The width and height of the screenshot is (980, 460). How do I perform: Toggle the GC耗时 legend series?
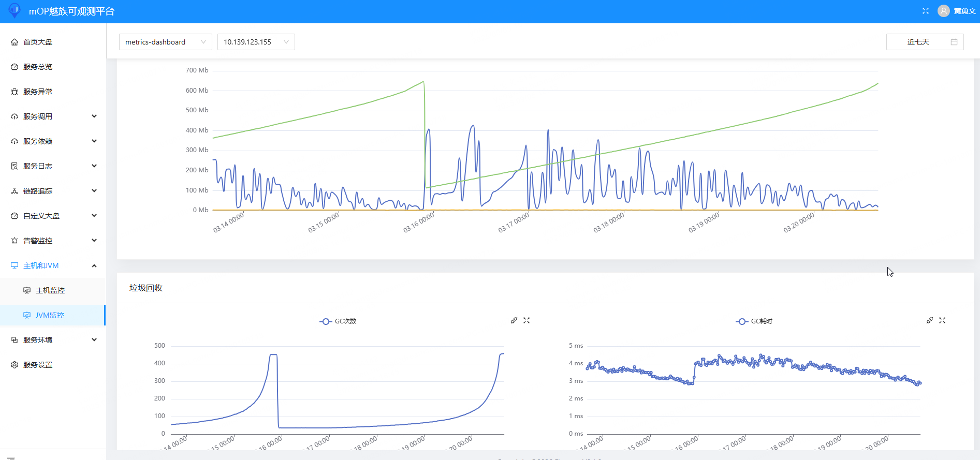click(x=754, y=321)
